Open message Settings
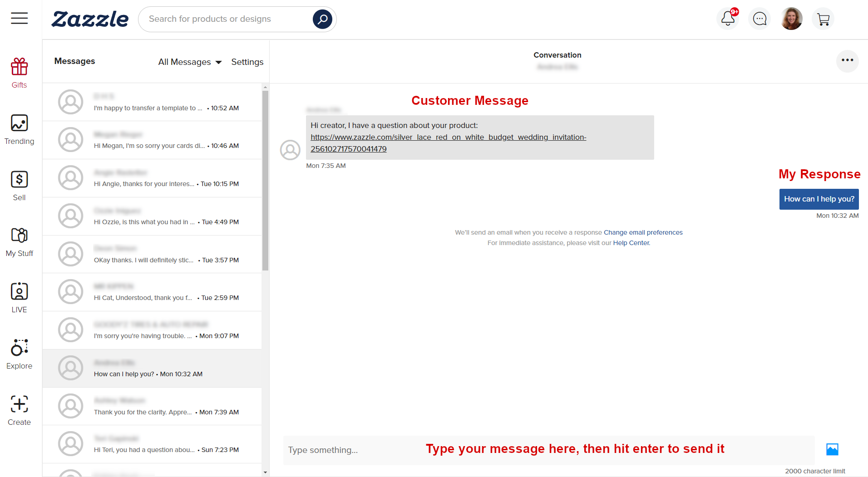Image resolution: width=868 pixels, height=477 pixels. coord(247,62)
